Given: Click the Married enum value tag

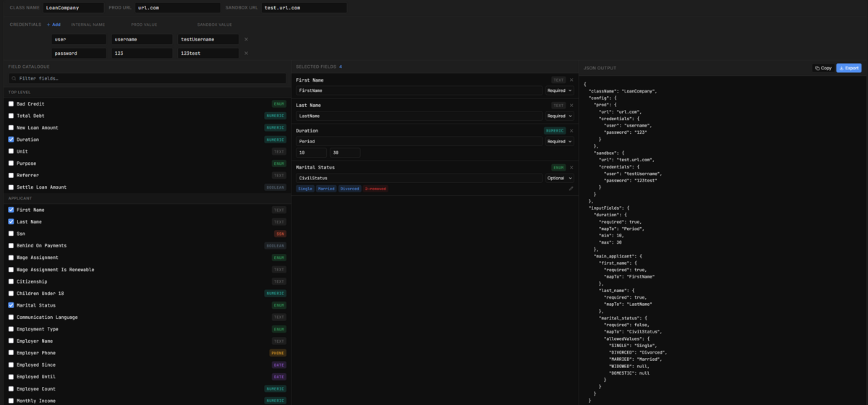Looking at the screenshot, I should click(326, 189).
